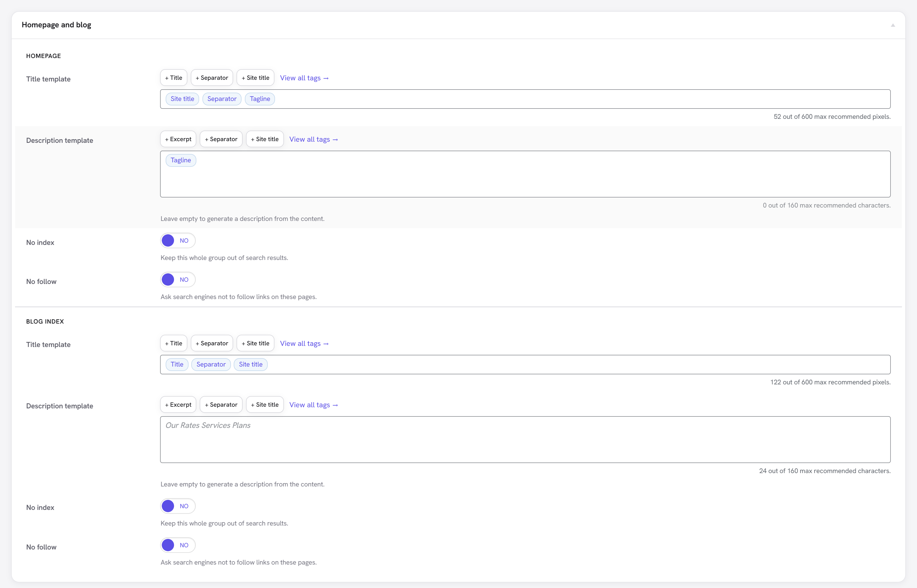
Task: Add Separator tag to Blog index title template
Action: click(x=212, y=343)
